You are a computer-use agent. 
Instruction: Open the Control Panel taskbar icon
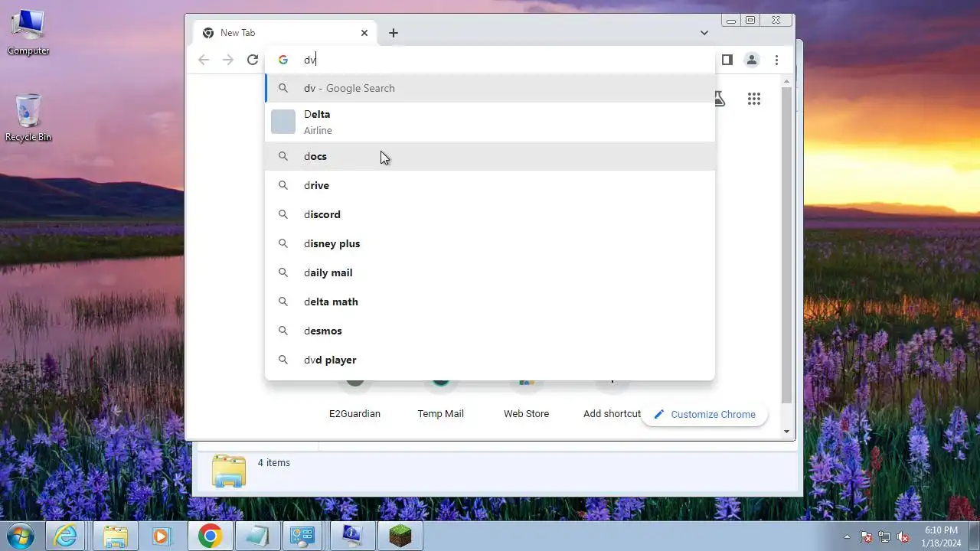coord(304,536)
